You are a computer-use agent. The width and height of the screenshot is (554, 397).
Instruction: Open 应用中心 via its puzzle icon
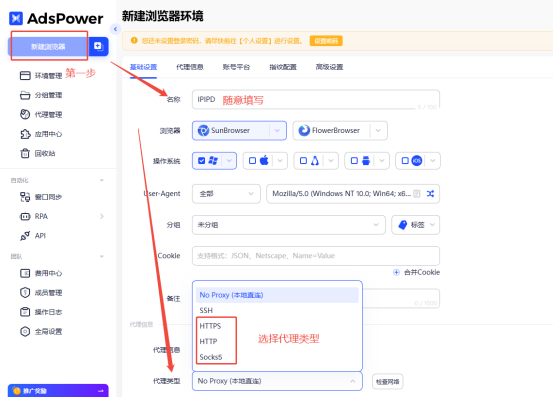pyautogui.click(x=25, y=134)
